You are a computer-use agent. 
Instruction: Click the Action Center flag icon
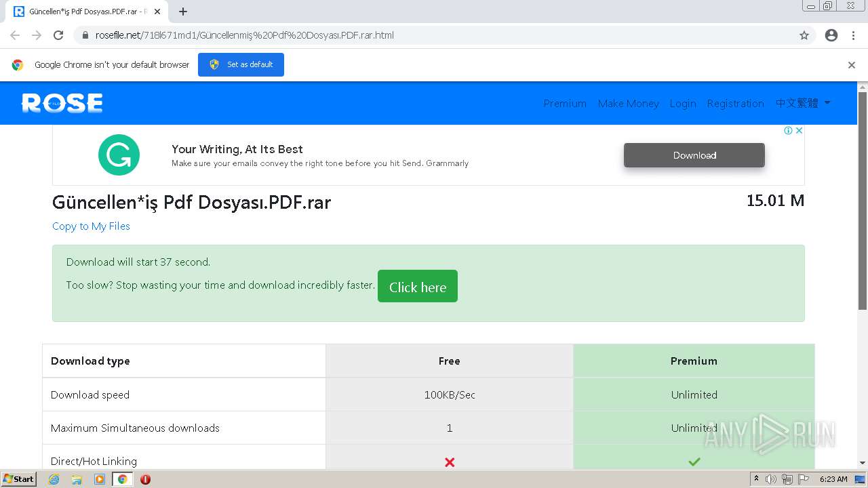tap(804, 479)
